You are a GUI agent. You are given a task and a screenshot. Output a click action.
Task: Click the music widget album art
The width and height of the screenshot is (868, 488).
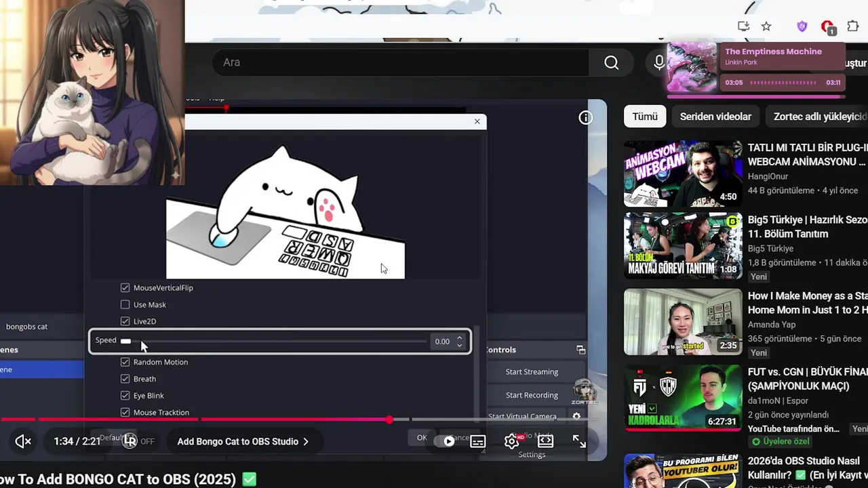tap(692, 67)
